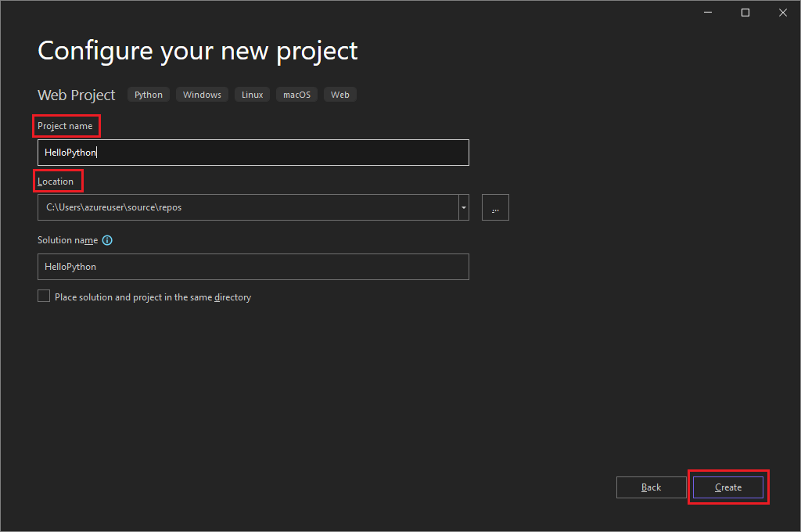This screenshot has height=532, width=801.
Task: Click the Web tag
Action: 340,95
